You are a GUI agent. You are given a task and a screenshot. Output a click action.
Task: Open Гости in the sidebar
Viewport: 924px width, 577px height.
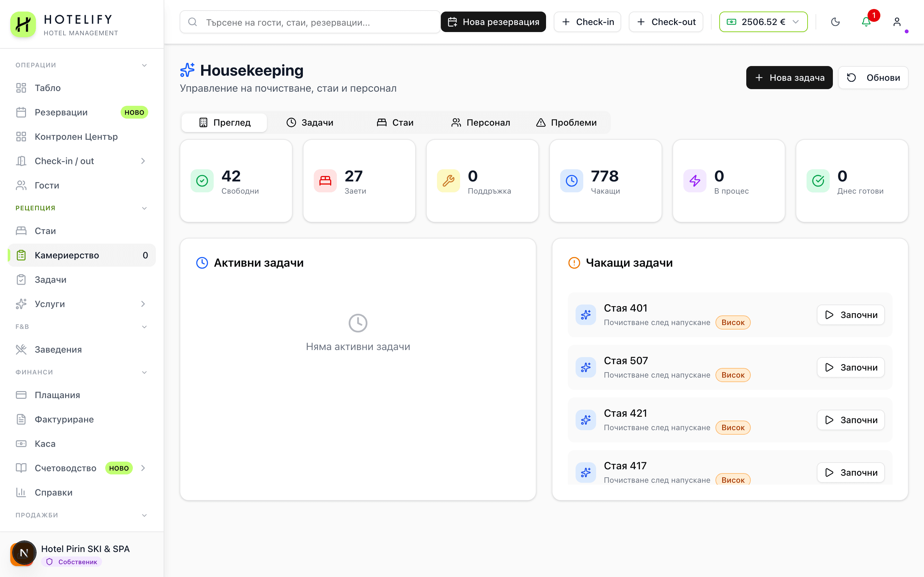tap(47, 185)
